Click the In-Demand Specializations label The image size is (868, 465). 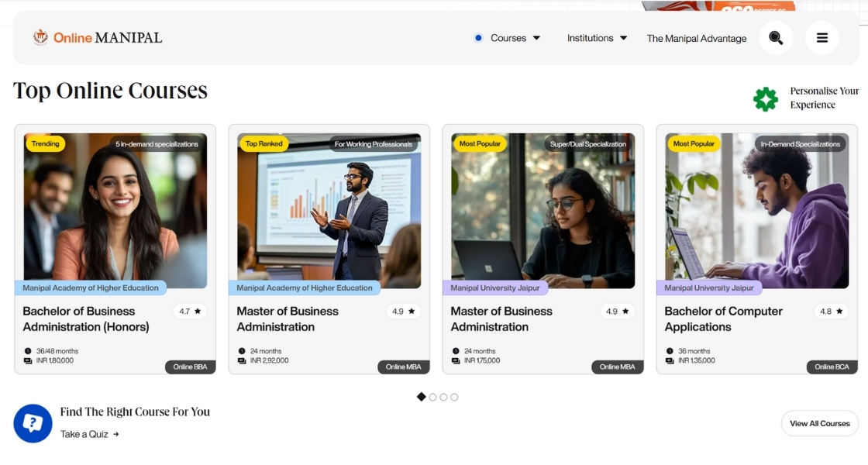click(800, 144)
